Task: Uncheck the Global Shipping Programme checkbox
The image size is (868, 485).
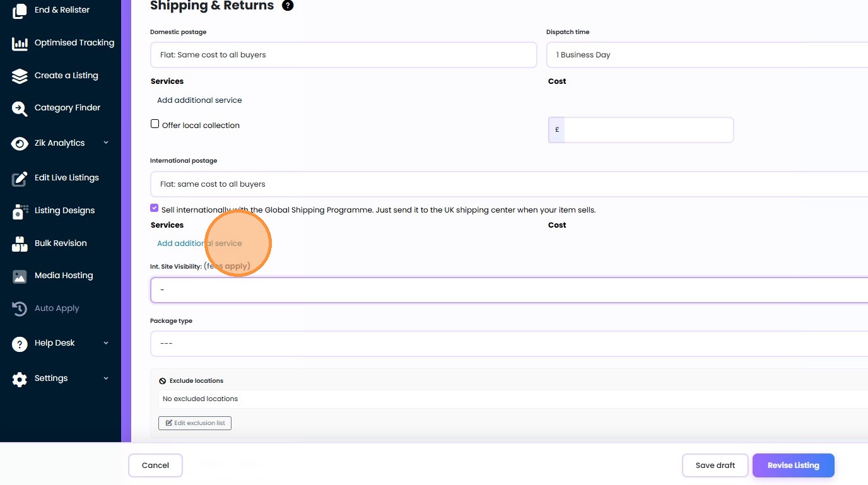Action: click(x=155, y=208)
